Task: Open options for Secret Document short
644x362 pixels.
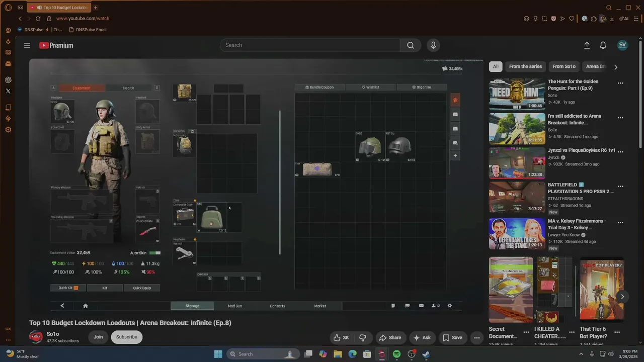Action: pyautogui.click(x=526, y=332)
